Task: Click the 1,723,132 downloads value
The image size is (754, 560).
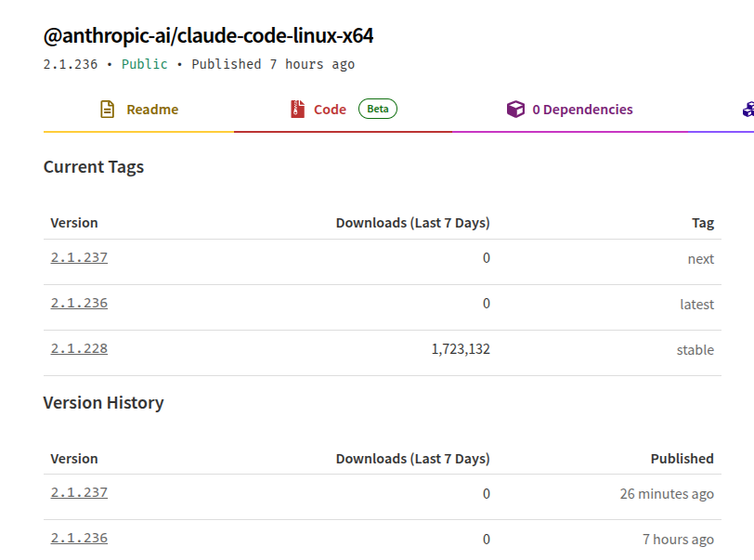Action: 461,349
